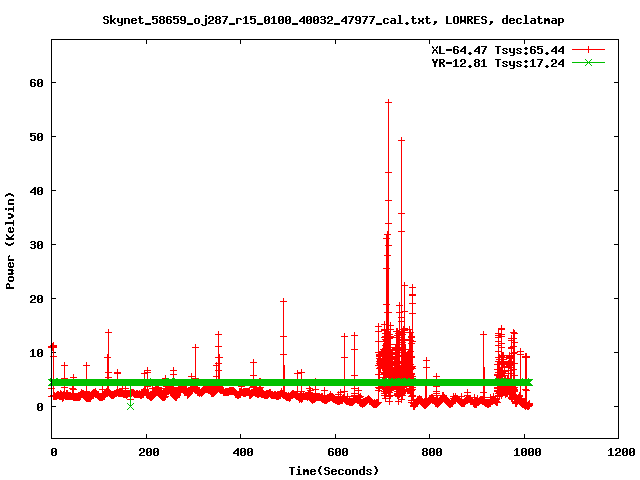Click the x-axis tick label 200
The image size is (640, 480).
click(148, 452)
